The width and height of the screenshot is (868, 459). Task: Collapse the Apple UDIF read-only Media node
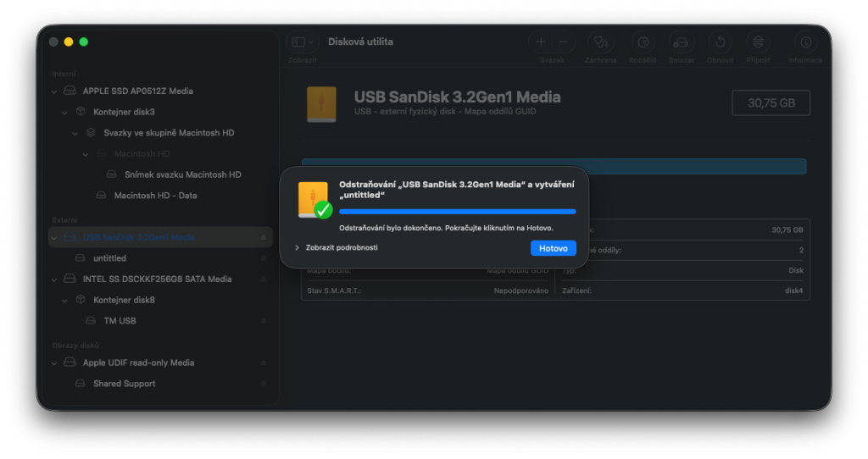pos(54,363)
